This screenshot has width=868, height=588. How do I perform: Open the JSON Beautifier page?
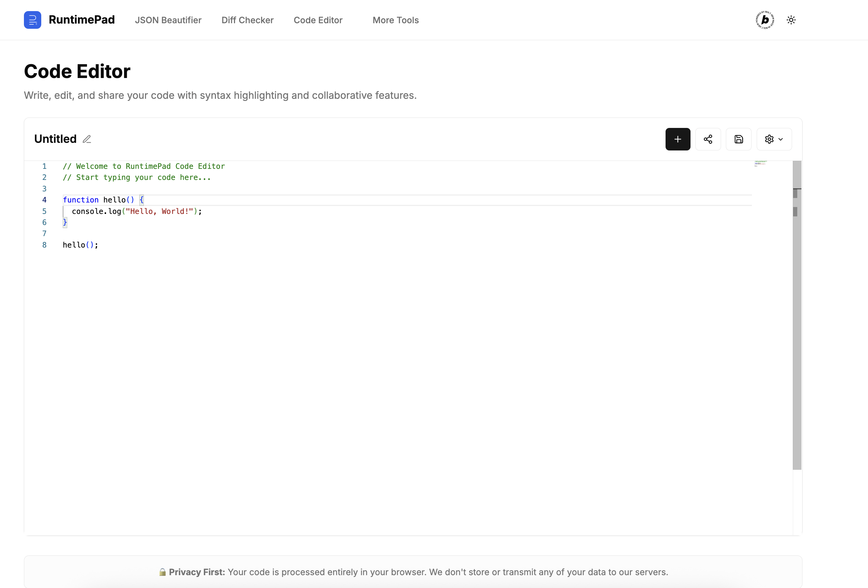[168, 20]
